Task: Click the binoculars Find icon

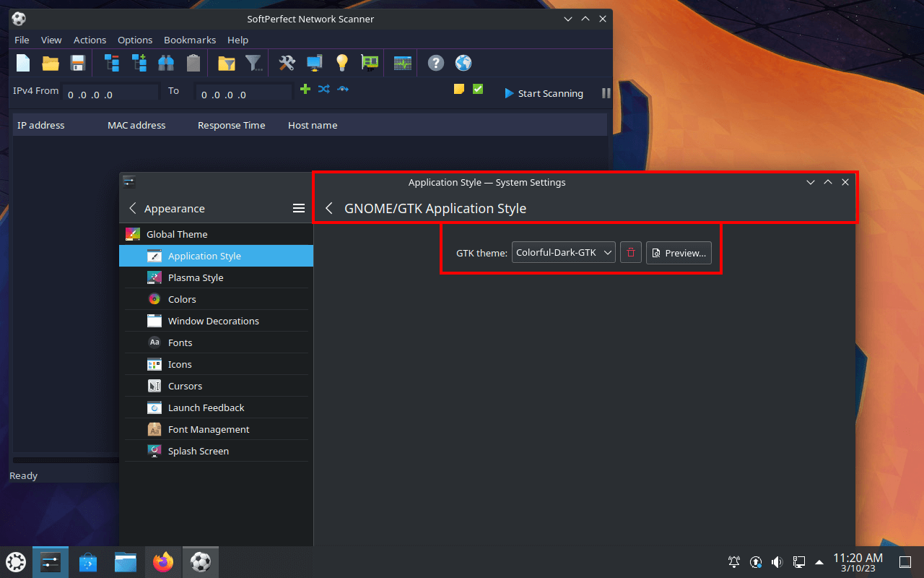Action: (x=166, y=63)
